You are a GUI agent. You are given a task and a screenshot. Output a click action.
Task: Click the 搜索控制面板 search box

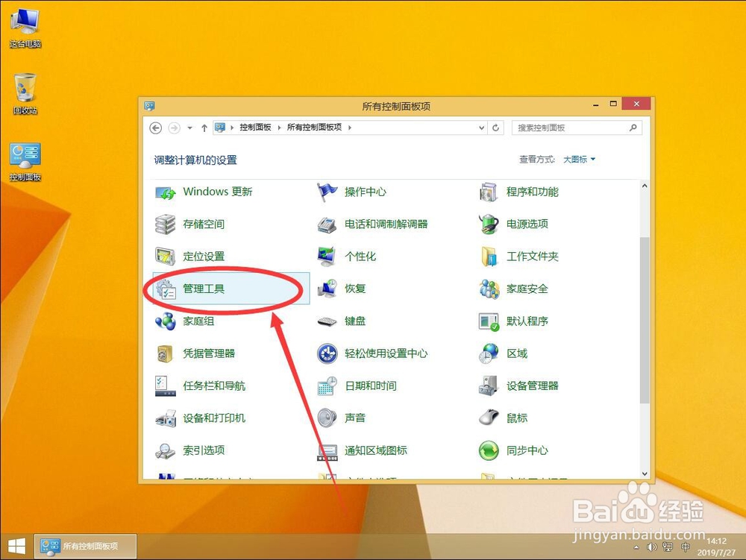tap(577, 128)
